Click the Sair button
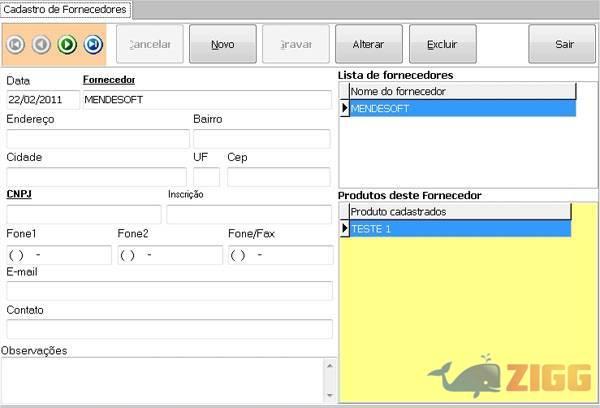Screen dimensions: 600x408 click(x=564, y=44)
